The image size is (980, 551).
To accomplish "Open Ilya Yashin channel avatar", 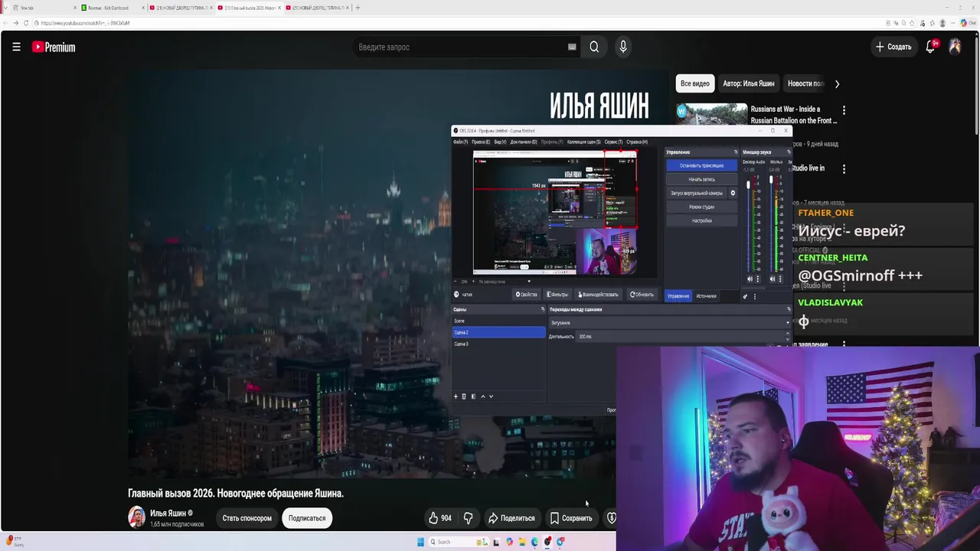I will (136, 517).
